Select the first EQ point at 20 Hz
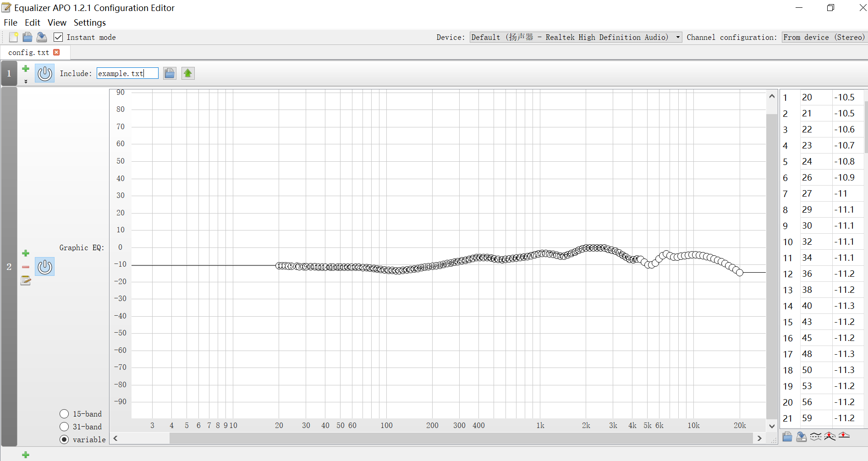Image resolution: width=868 pixels, height=461 pixels. (x=279, y=266)
